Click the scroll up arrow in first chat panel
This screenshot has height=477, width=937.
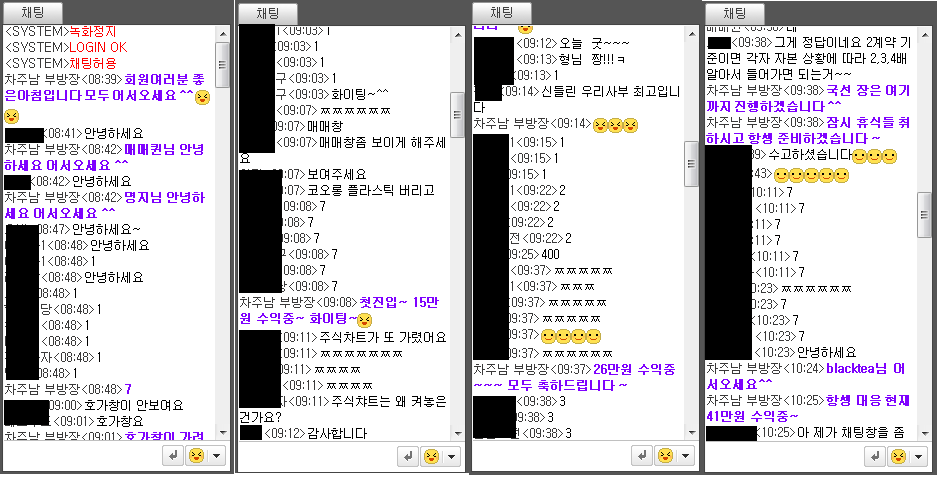point(223,33)
